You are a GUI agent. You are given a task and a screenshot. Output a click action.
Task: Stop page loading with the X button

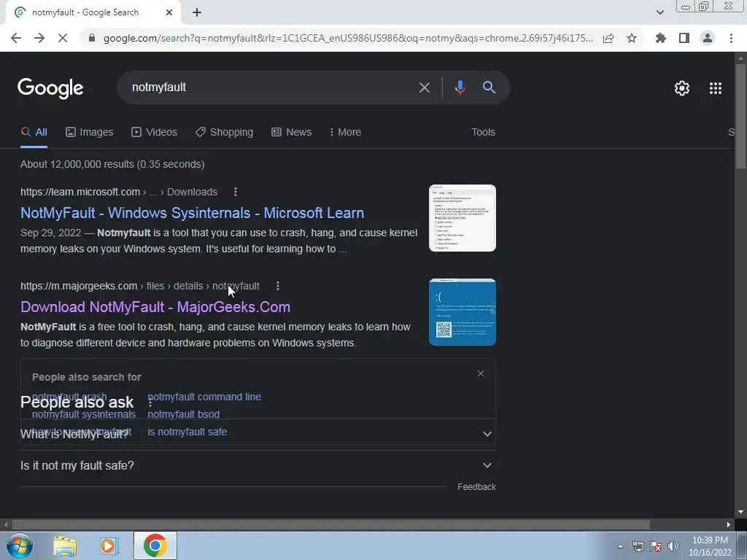[63, 38]
